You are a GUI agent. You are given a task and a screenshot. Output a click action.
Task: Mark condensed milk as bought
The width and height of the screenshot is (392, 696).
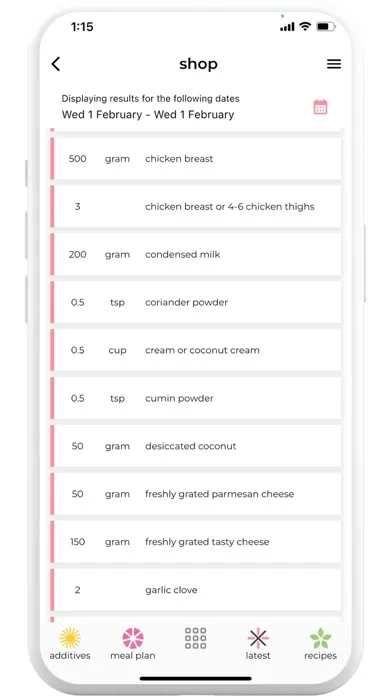195,254
